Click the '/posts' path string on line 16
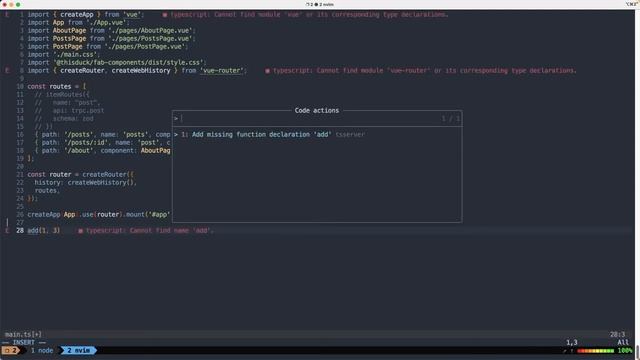The image size is (640, 360). coord(78,134)
